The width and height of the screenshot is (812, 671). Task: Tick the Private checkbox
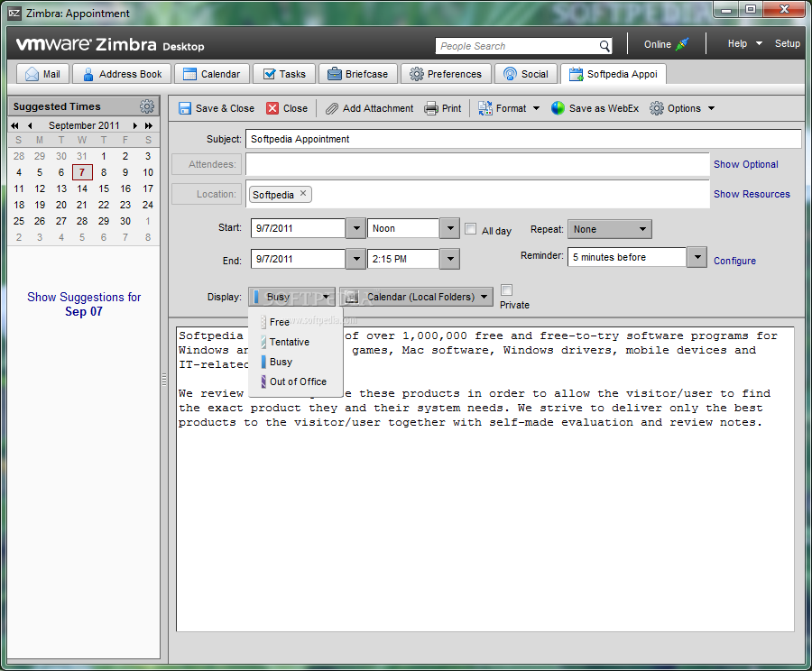(x=506, y=290)
